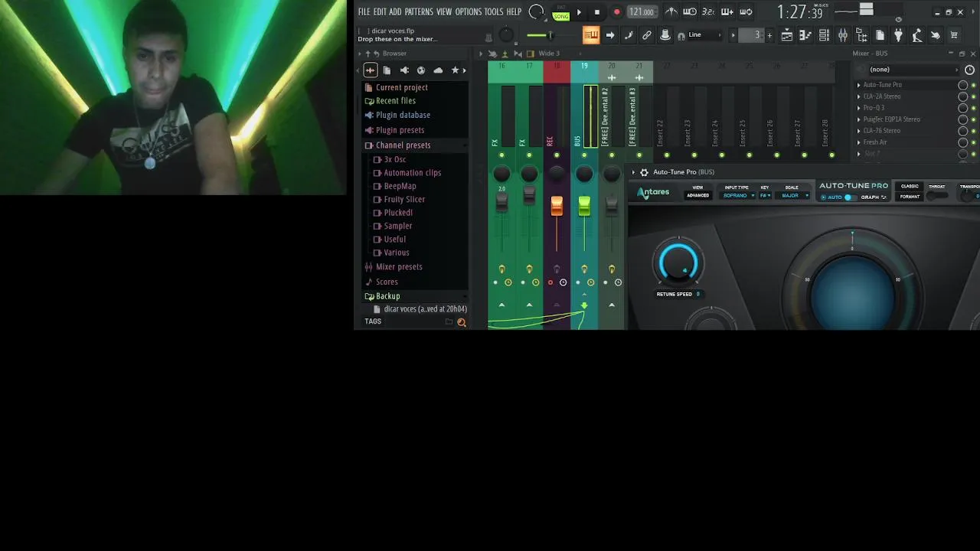Open the FILE menu
This screenshot has width=980, height=551.
[364, 11]
